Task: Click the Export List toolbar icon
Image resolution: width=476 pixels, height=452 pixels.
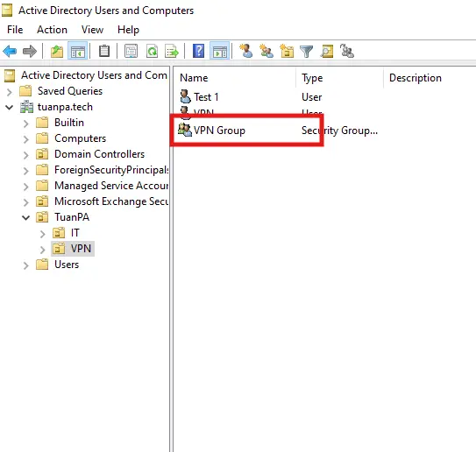Action: click(172, 51)
